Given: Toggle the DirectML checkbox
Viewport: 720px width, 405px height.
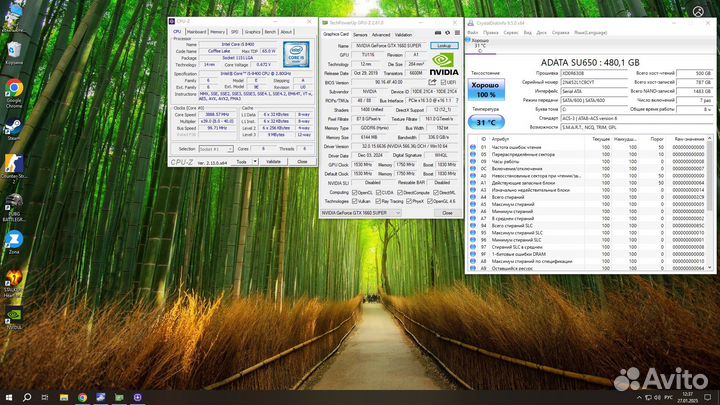Looking at the screenshot, I should (436, 192).
